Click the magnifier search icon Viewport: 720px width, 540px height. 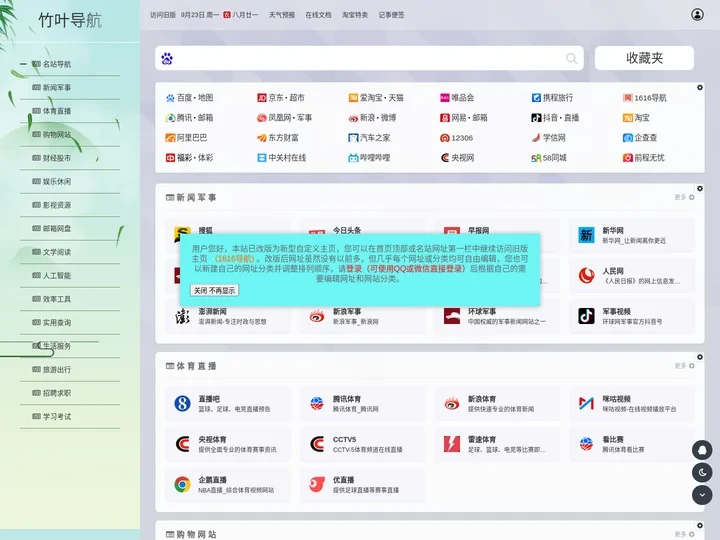571,58
